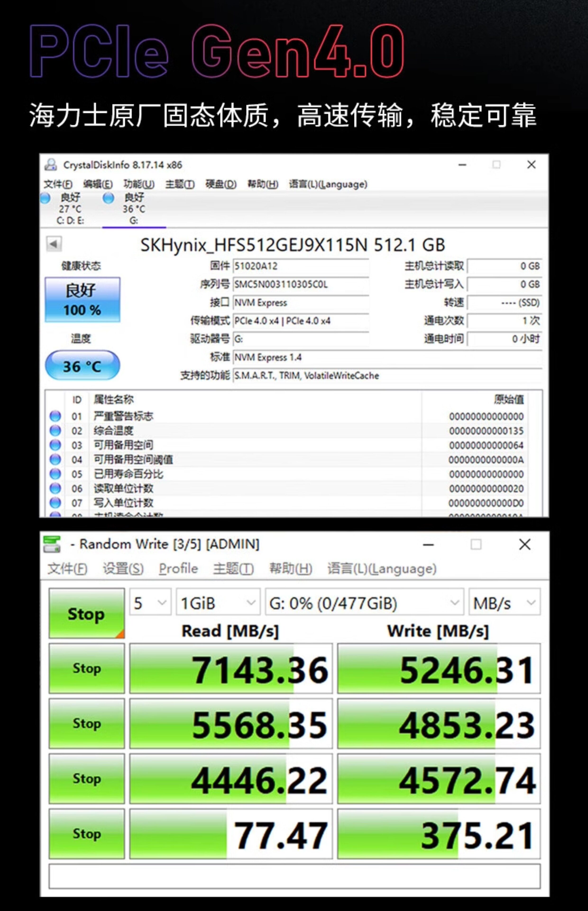Open the 1GiB test size dropdown
This screenshot has width=588, height=911.
coord(218,603)
